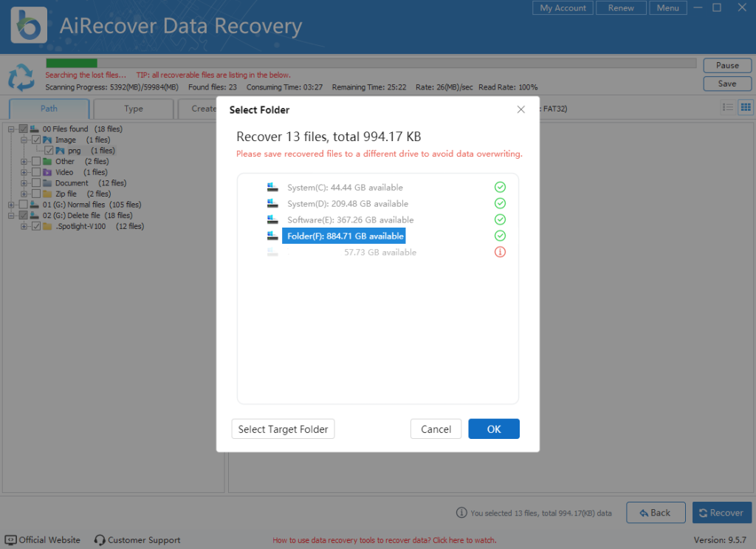Expand the Document tree node
This screenshot has width=756, height=549.
point(24,183)
